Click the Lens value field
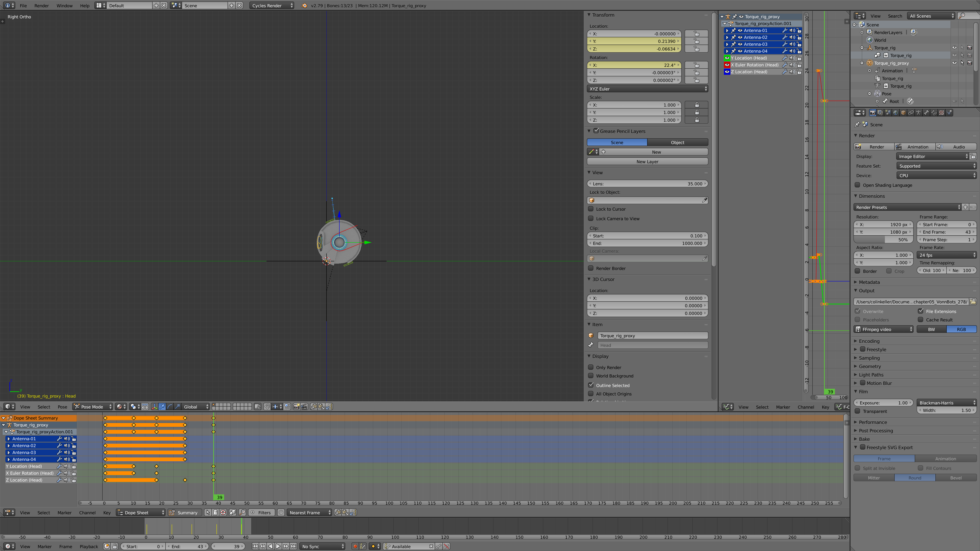The width and height of the screenshot is (980, 551). click(647, 184)
